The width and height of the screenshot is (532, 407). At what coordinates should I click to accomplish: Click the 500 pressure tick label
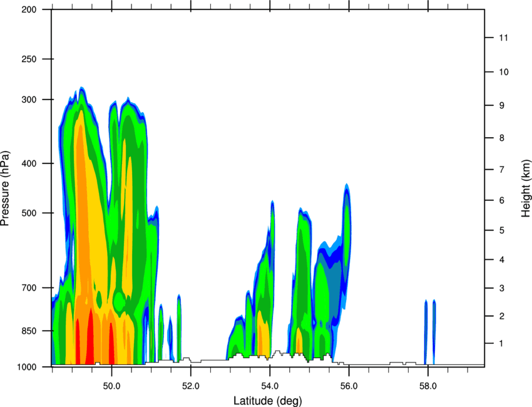29,213
